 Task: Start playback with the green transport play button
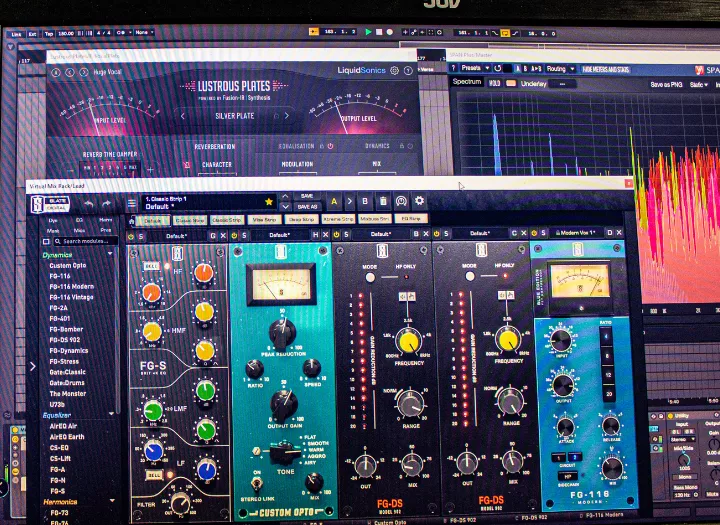coord(368,32)
